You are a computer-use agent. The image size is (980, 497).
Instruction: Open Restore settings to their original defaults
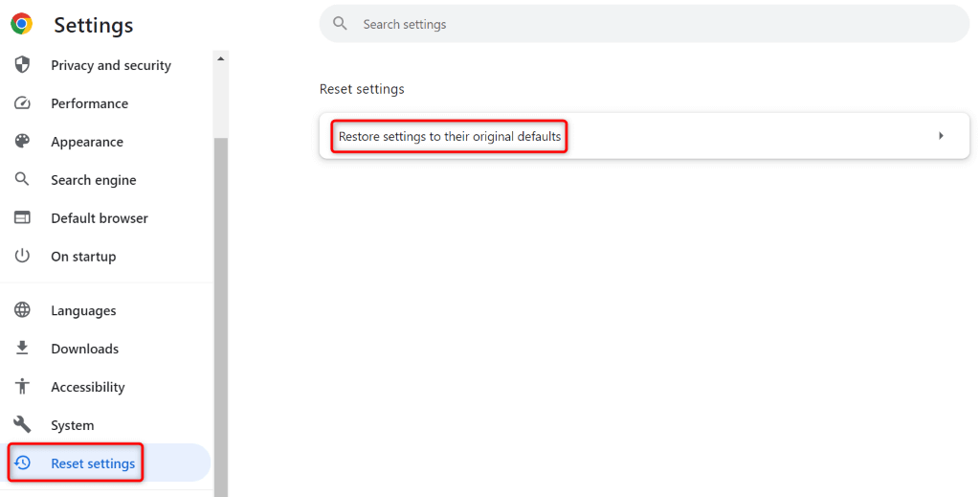[x=450, y=137]
